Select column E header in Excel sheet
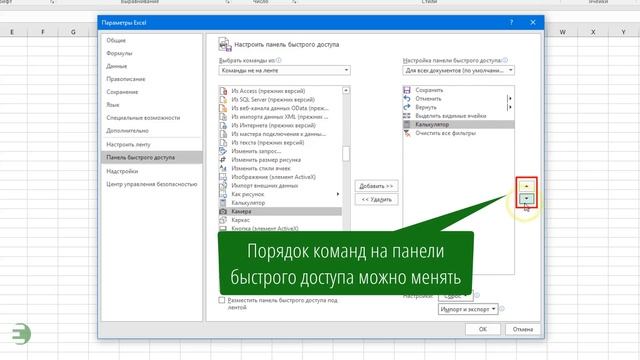 point(12,32)
